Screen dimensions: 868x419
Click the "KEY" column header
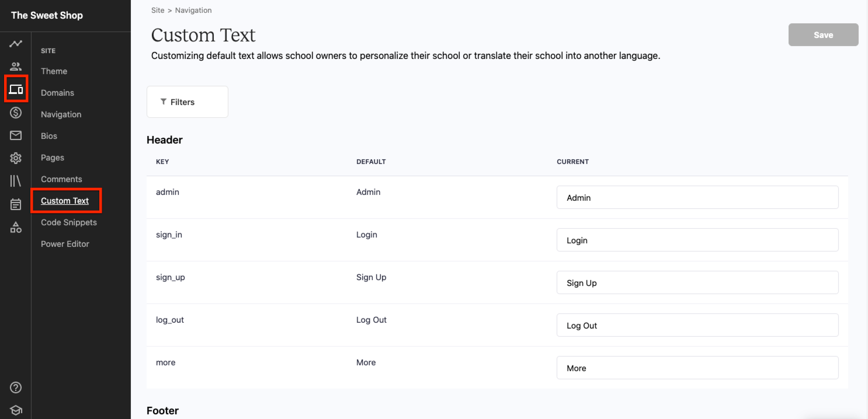click(x=162, y=162)
